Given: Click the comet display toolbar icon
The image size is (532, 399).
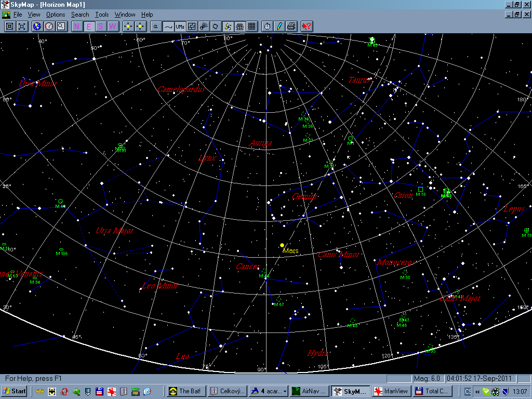Looking at the screenshot, I should [204, 26].
